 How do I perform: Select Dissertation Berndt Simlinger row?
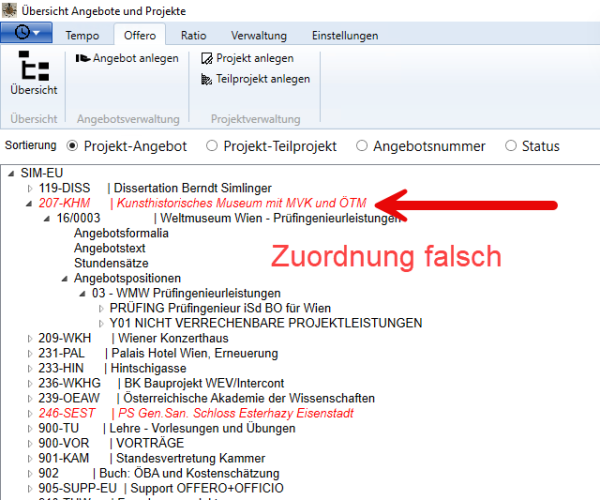click(x=155, y=188)
